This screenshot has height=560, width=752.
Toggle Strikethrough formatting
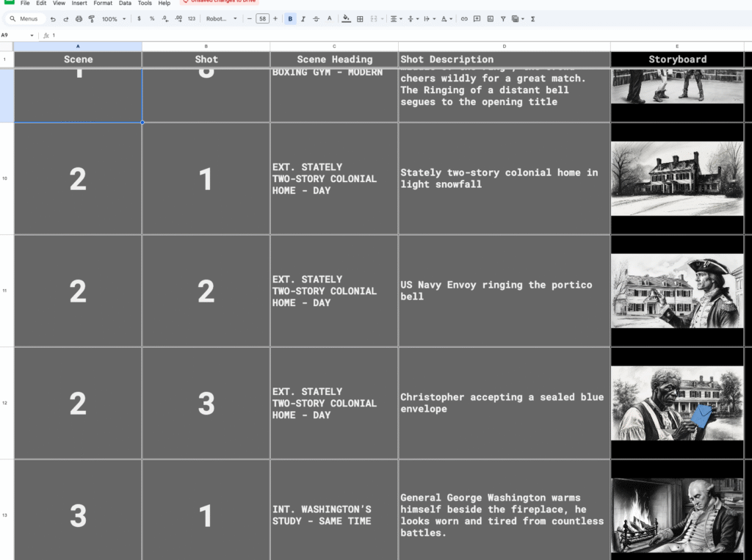point(316,19)
